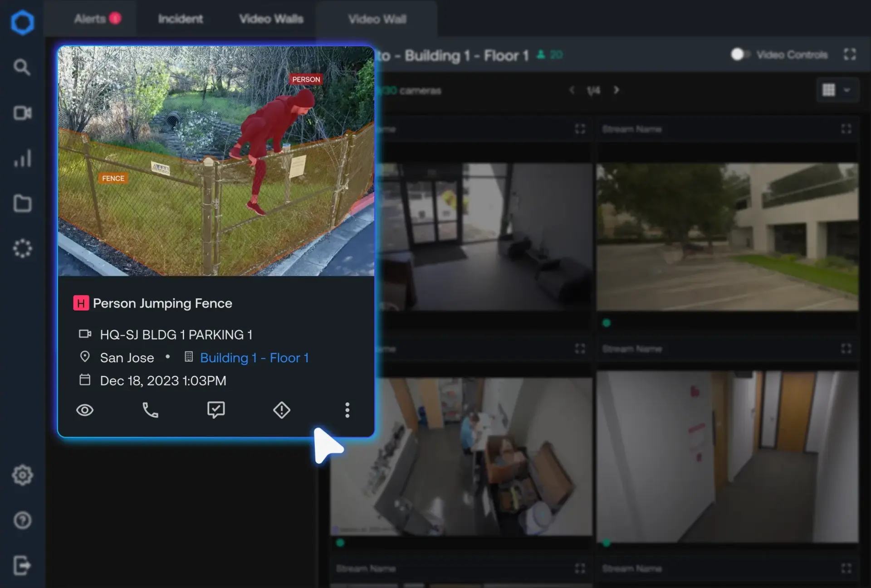Open the camera video sidebar icon
The image size is (871, 588).
[22, 113]
